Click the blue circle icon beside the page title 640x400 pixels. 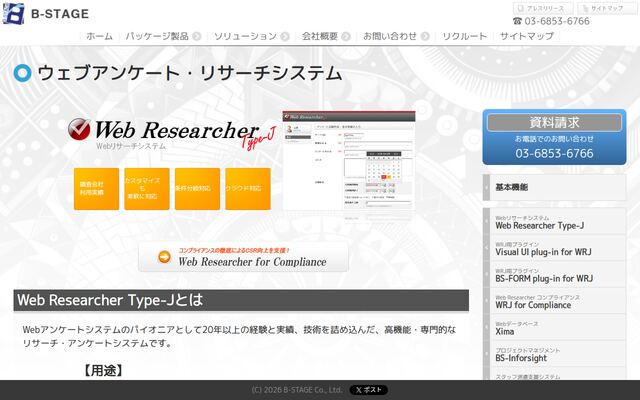pos(22,73)
